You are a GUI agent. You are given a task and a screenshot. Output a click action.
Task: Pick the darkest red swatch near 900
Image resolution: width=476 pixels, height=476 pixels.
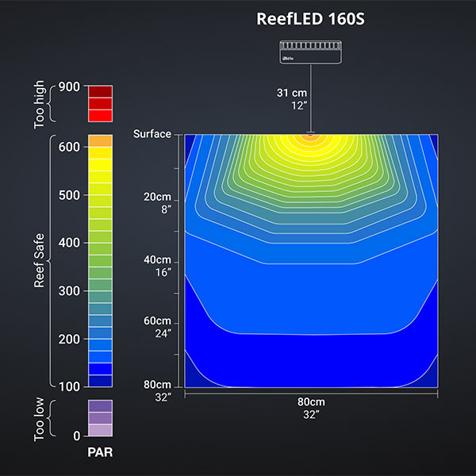pyautogui.click(x=100, y=91)
